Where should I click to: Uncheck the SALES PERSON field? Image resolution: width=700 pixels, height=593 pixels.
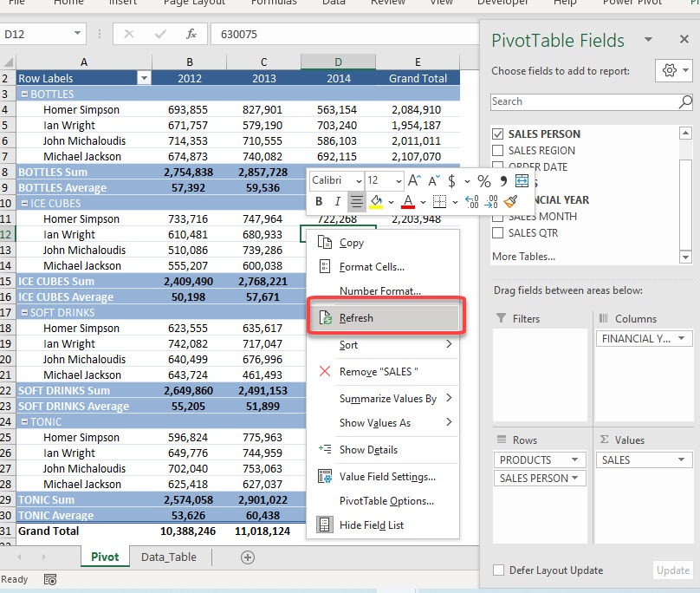tap(497, 134)
